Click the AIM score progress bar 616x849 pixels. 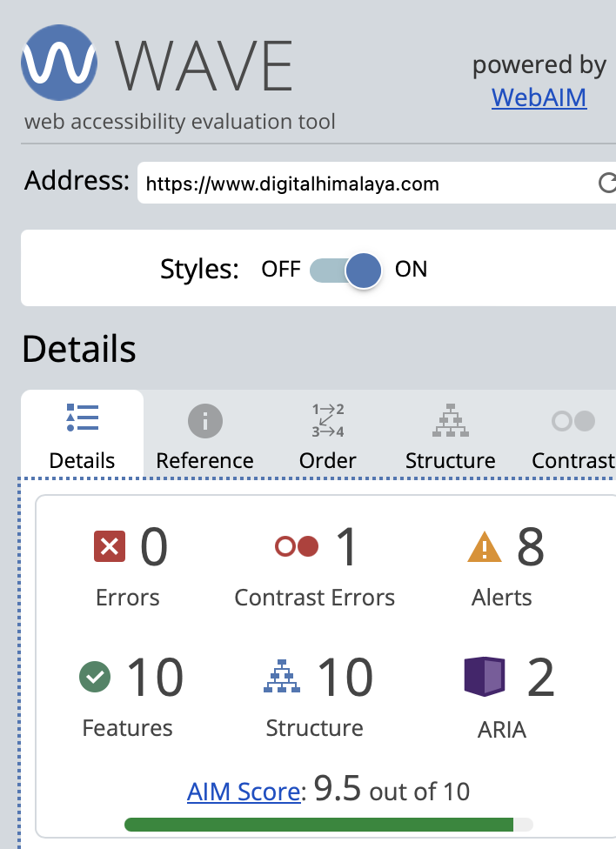(329, 824)
